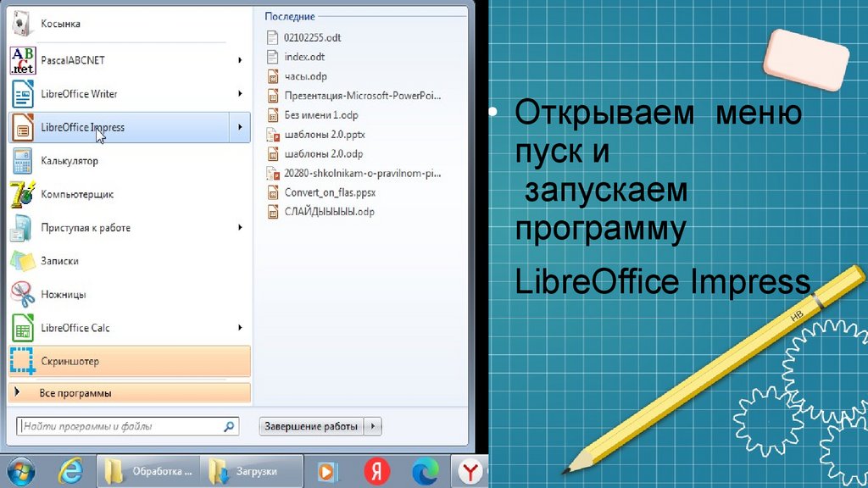The height and width of the screenshot is (488, 868).
Task: Click the Все программы arrow
Action: [17, 391]
